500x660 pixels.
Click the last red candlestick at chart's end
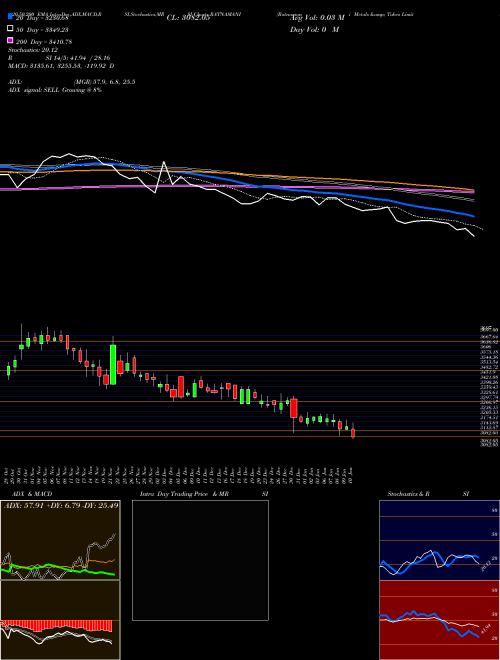click(x=353, y=433)
